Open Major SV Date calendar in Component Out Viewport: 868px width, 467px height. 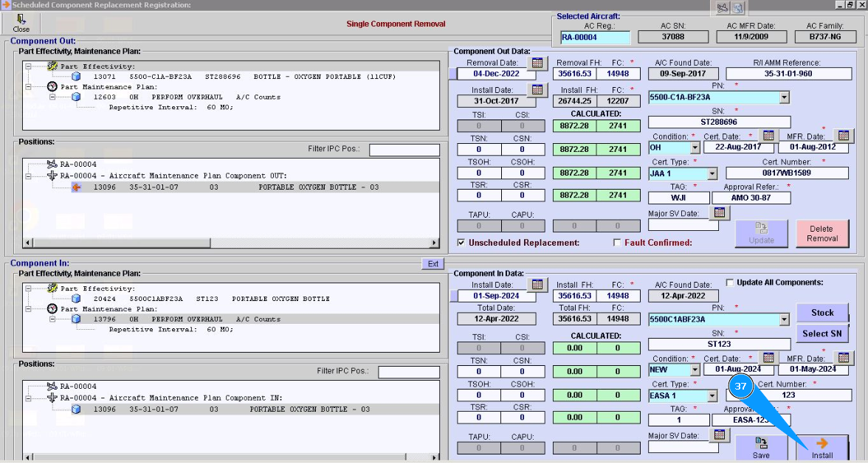(720, 212)
